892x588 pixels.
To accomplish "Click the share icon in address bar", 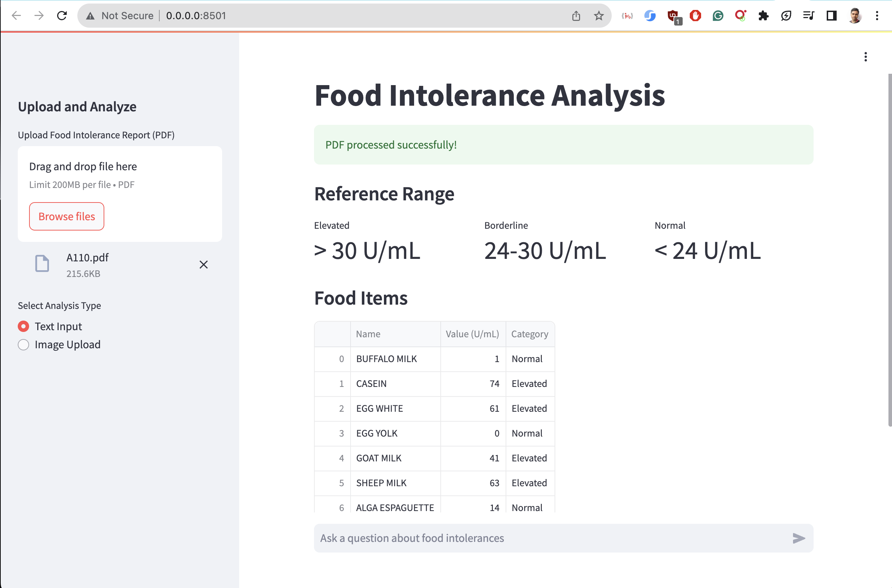I will 576,16.
